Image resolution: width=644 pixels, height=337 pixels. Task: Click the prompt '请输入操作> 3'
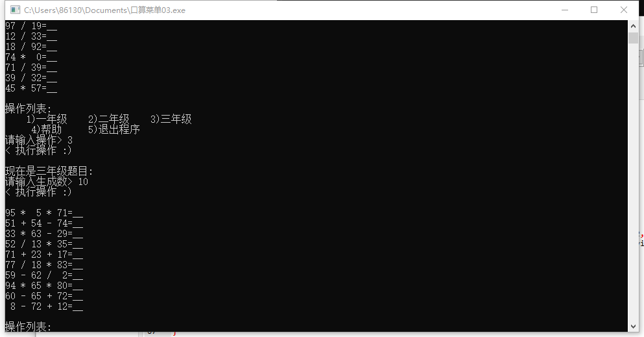pos(39,140)
